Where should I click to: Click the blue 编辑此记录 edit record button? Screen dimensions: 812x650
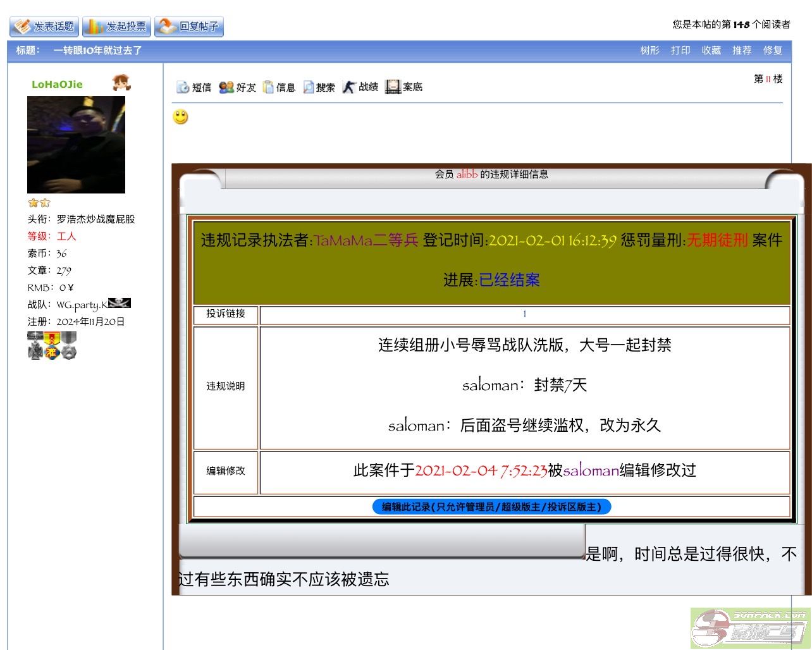point(491,507)
